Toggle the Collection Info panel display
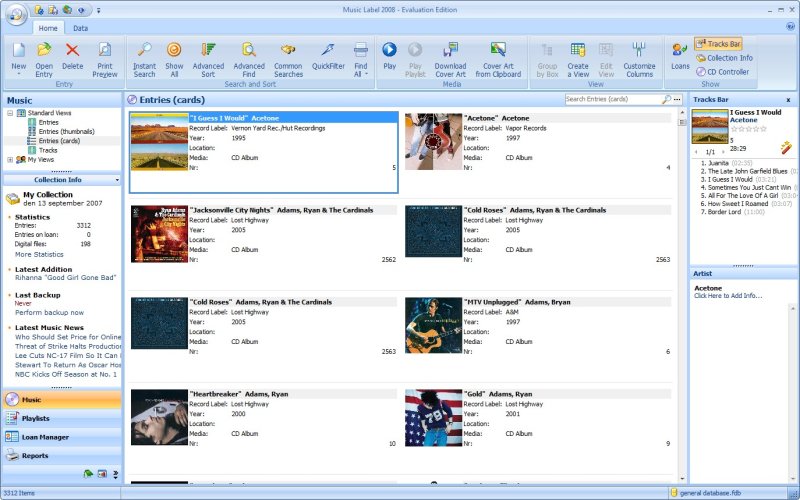 click(x=724, y=58)
